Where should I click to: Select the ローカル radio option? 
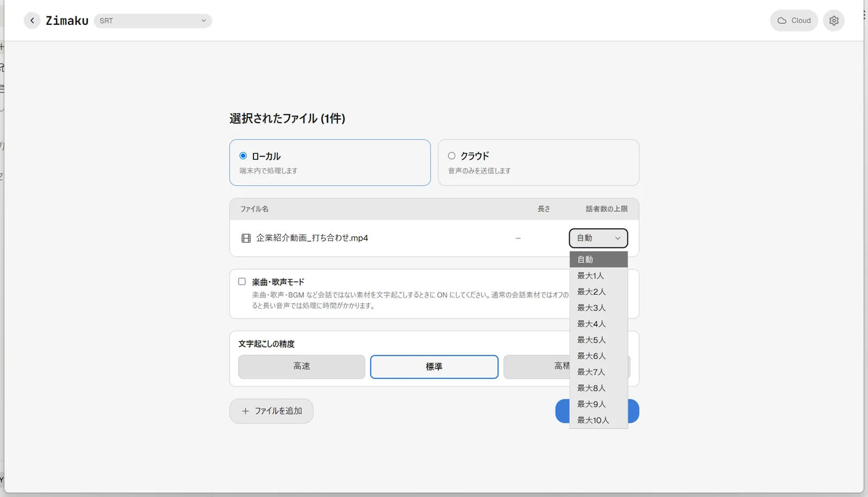coord(243,156)
